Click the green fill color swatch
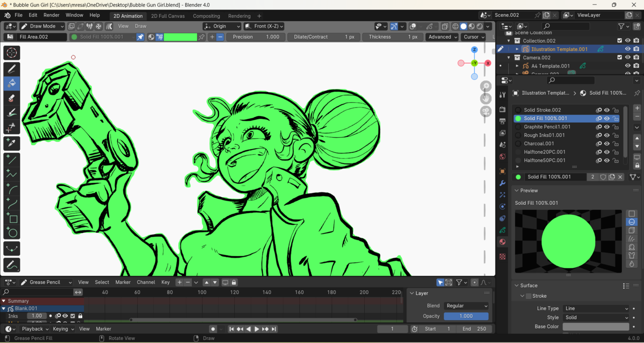 tap(180, 37)
